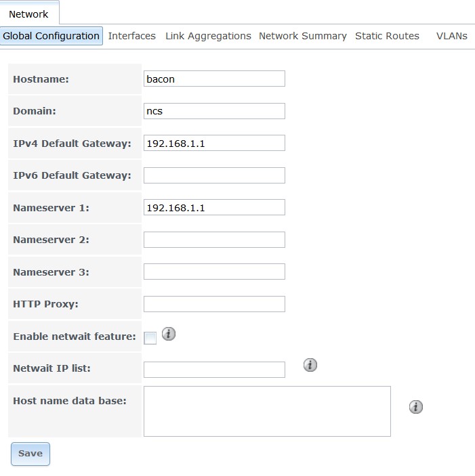Open Network Summary tab
This screenshot has width=475, height=476.
click(x=303, y=36)
